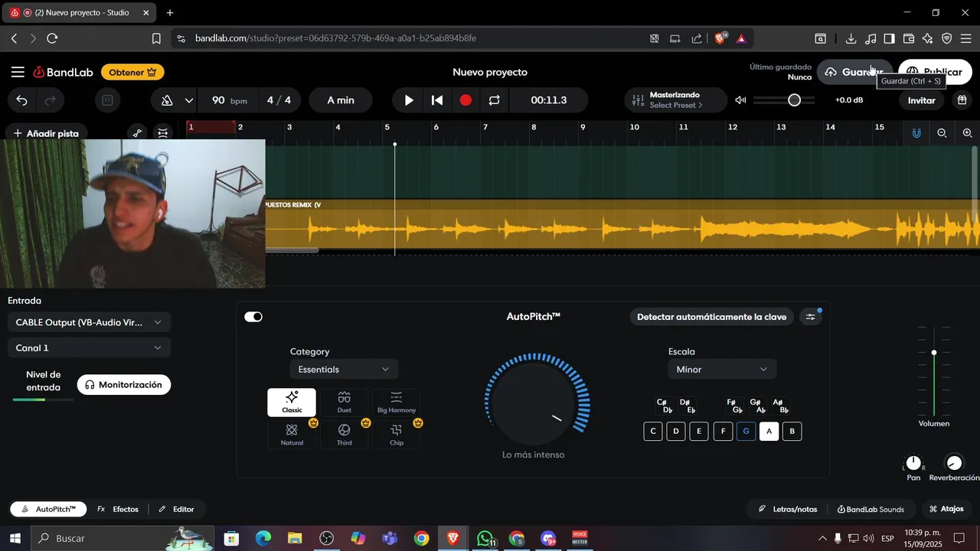Start recording with the red button
980x551 pixels.
[x=465, y=100]
